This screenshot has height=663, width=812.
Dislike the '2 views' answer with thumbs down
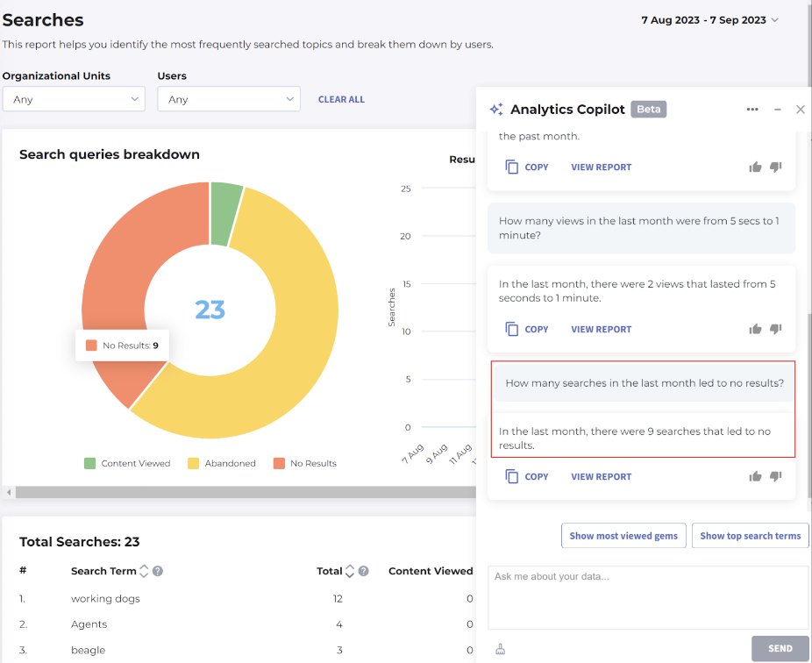[x=775, y=329]
